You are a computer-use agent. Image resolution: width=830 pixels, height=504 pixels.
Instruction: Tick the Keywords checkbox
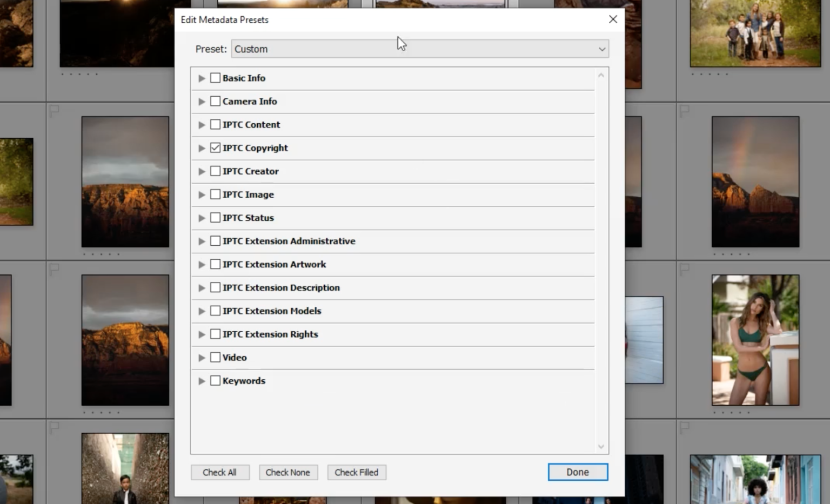(x=215, y=380)
